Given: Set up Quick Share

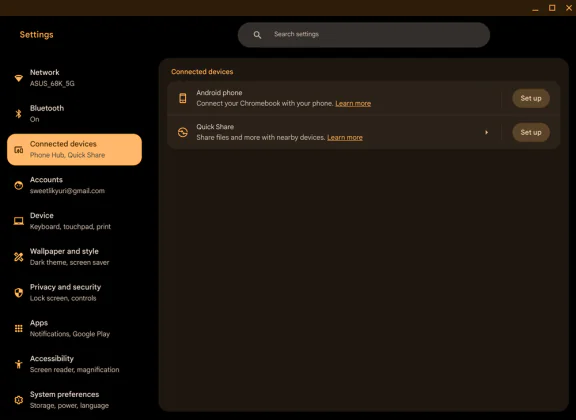Looking at the screenshot, I should click(531, 132).
